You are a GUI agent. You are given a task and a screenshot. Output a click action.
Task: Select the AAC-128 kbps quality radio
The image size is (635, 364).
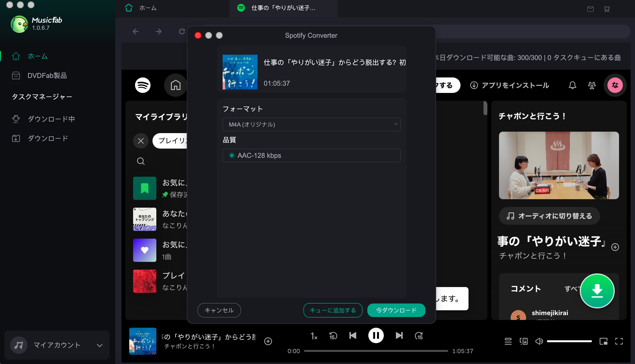[232, 156]
